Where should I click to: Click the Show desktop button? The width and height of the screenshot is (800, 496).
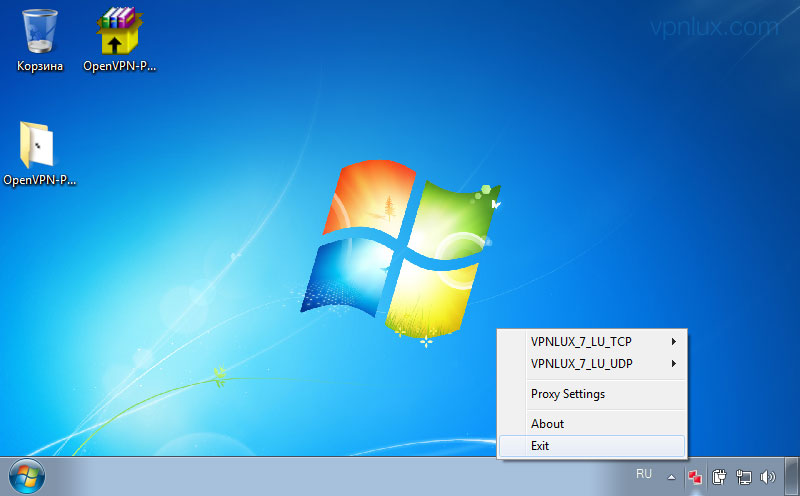coord(792,477)
